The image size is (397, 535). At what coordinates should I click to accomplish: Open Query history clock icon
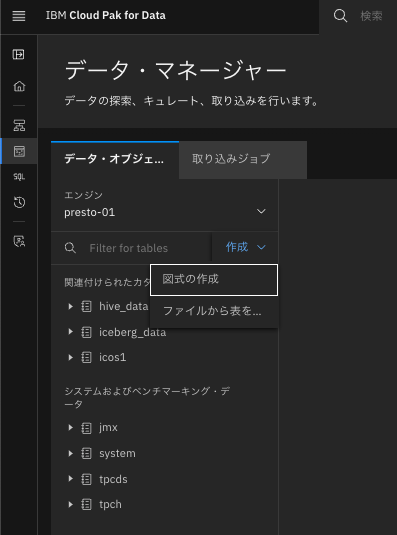(x=19, y=202)
